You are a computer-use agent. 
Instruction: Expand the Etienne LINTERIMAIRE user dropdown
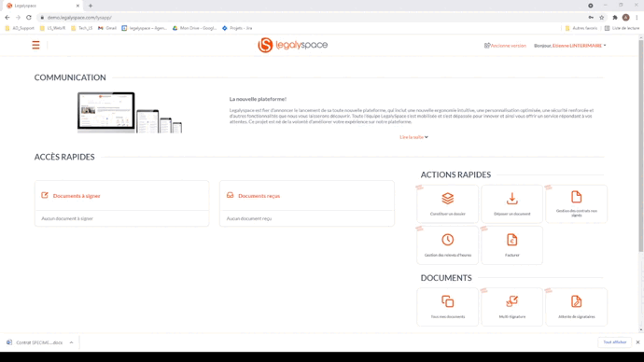(x=570, y=46)
